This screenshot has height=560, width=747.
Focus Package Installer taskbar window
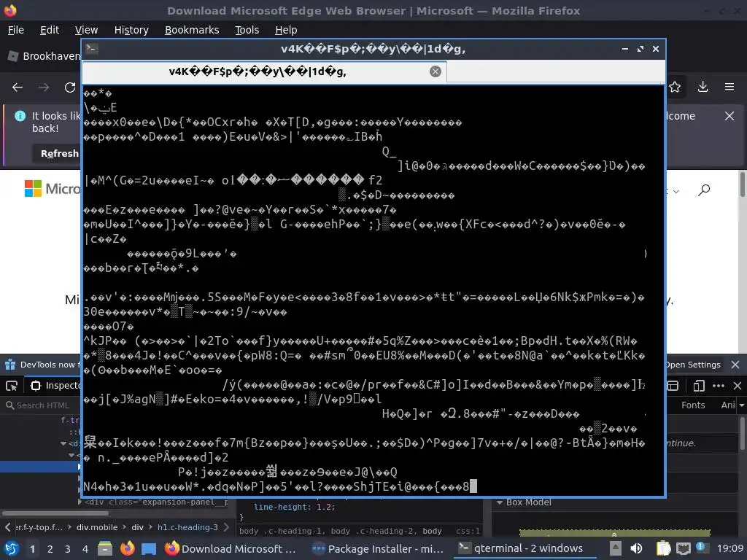tap(378, 548)
